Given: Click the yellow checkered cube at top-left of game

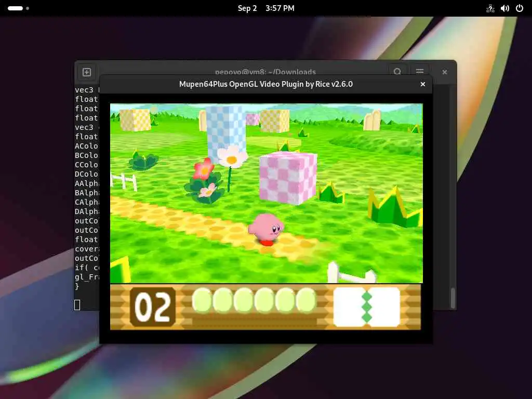Looking at the screenshot, I should pos(136,120).
